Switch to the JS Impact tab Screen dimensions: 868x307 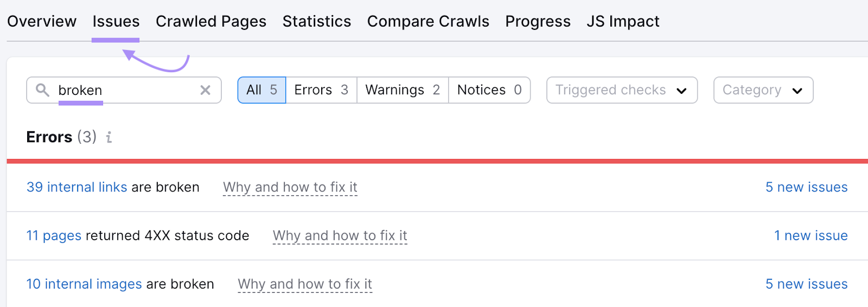pos(623,22)
